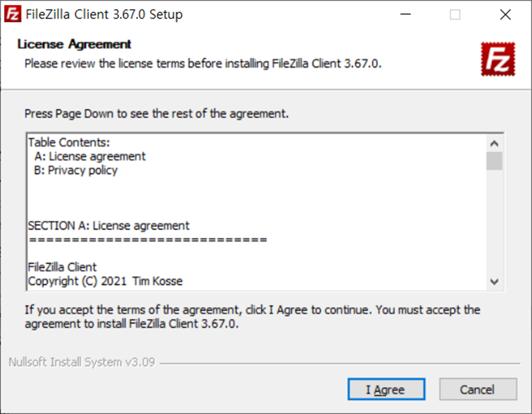Select the line reading 'SECTION A: License agreement'
This screenshot has height=414, width=532.
click(x=108, y=225)
